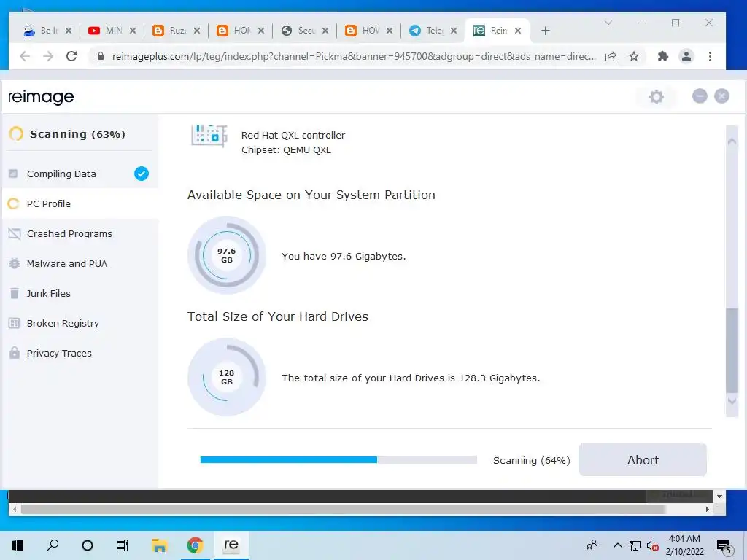
Task: Open Windows taskbar search
Action: (53, 545)
